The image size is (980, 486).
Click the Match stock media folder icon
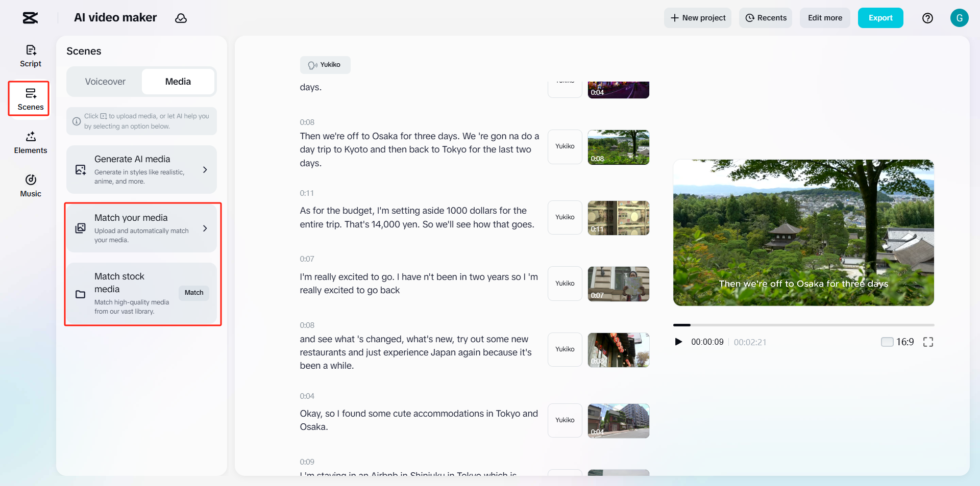[81, 294]
